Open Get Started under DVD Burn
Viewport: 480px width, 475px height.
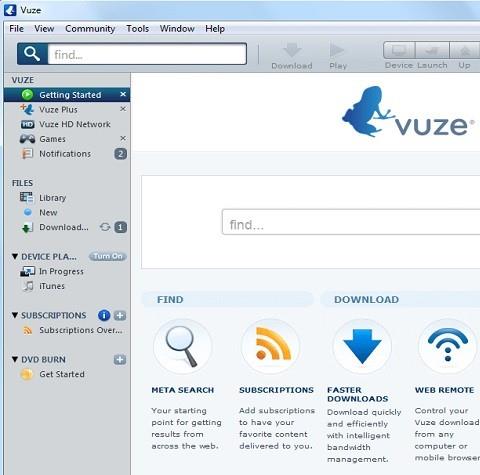tap(62, 374)
